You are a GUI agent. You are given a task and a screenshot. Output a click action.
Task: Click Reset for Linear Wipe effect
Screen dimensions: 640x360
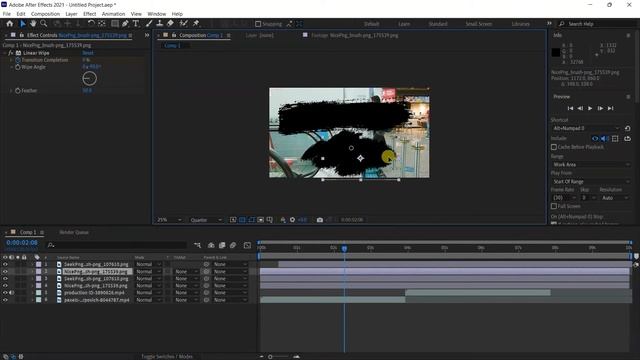click(88, 53)
